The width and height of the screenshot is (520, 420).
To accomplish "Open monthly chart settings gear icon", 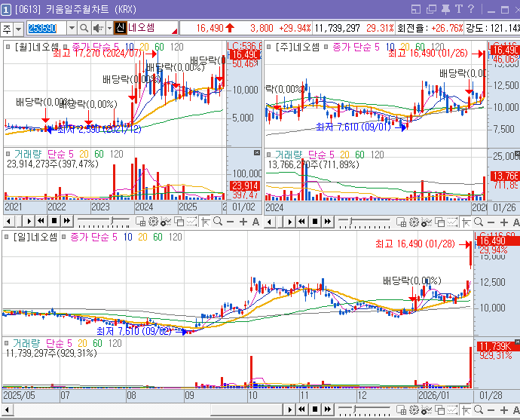I will point(153,221).
